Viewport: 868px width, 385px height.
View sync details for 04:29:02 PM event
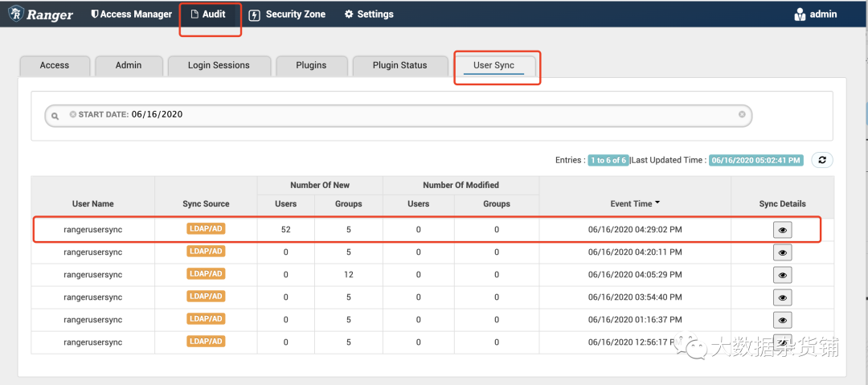[x=782, y=230]
